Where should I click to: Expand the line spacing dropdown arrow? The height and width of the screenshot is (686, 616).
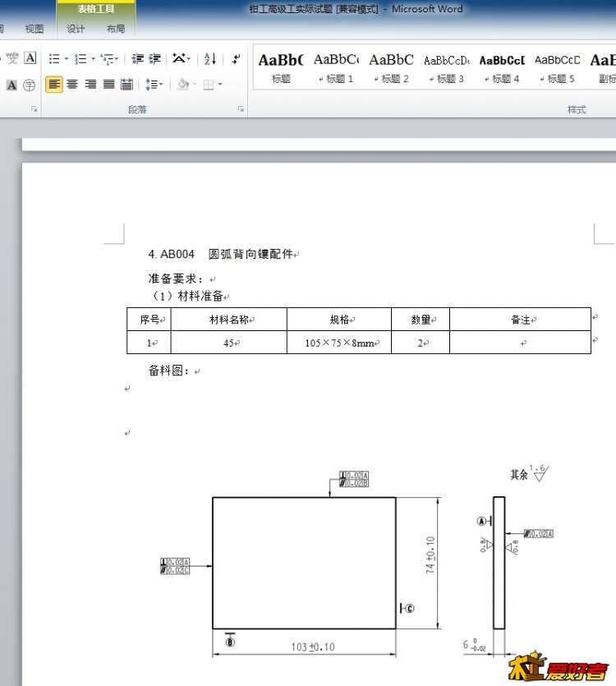[161, 85]
